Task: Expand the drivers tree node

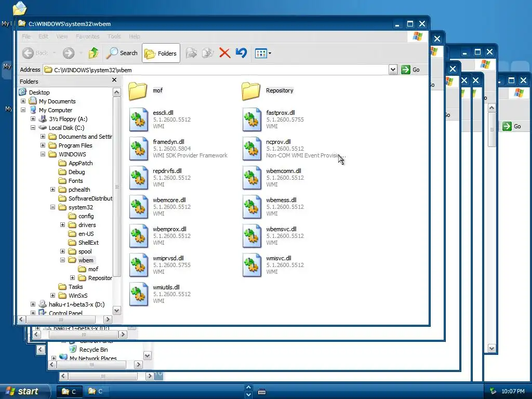Action: pyautogui.click(x=62, y=224)
